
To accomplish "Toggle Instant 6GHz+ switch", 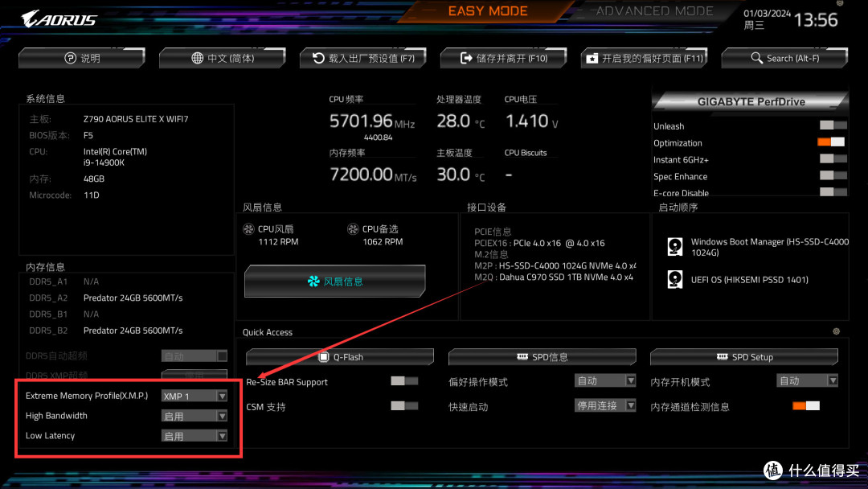I will 833,158.
